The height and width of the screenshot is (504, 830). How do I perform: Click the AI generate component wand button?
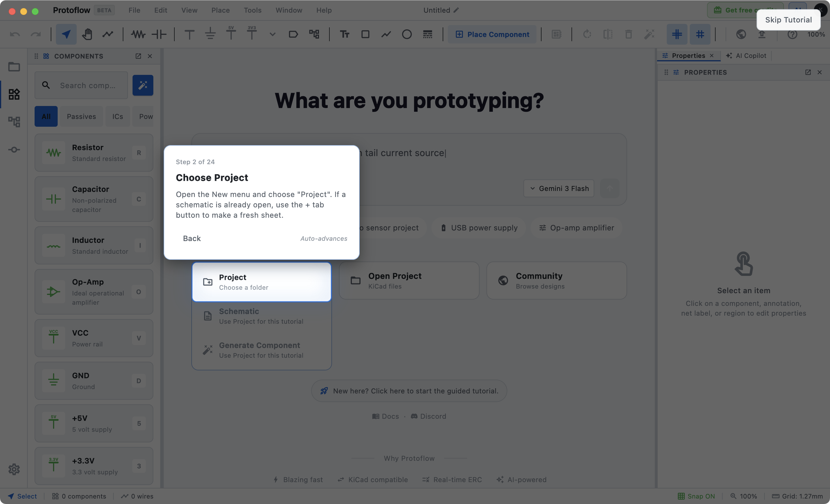143,85
